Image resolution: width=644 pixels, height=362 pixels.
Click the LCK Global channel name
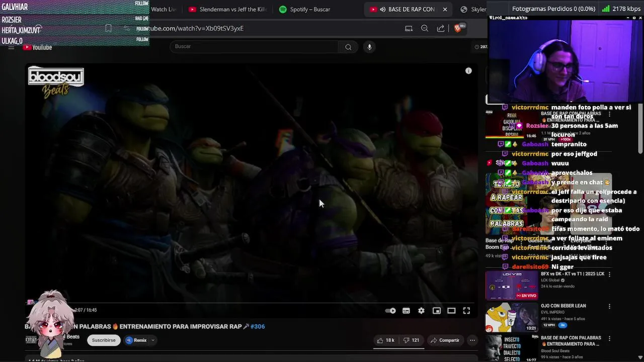[550, 281]
